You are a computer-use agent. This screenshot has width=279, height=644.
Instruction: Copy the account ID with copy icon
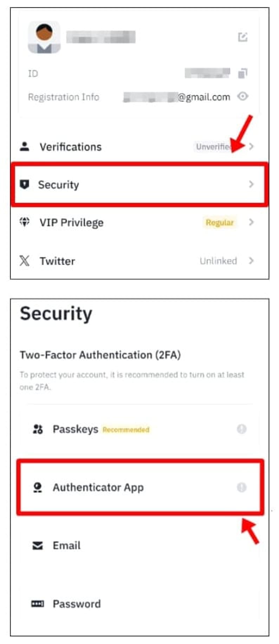coord(243,73)
